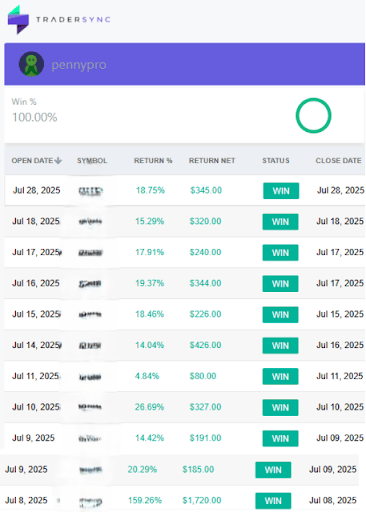
Task: Open the Jul 18, 2025 trade row
Action: (184, 221)
